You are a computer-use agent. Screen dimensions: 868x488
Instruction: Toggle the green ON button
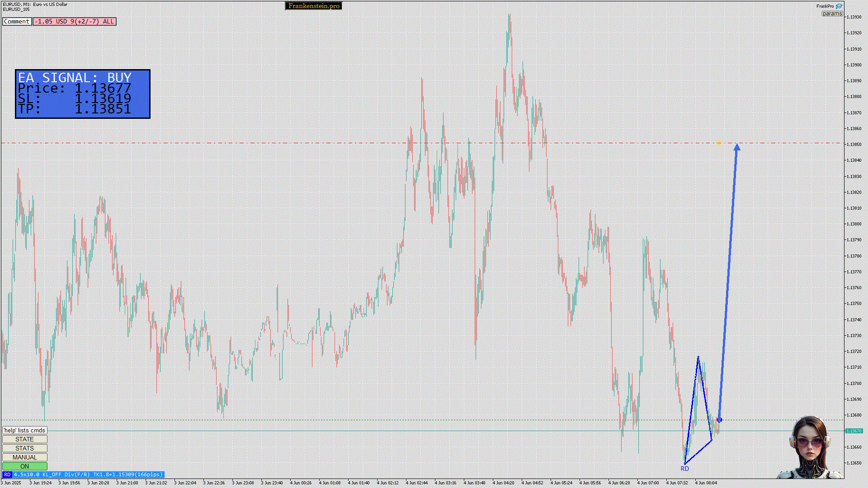point(24,466)
